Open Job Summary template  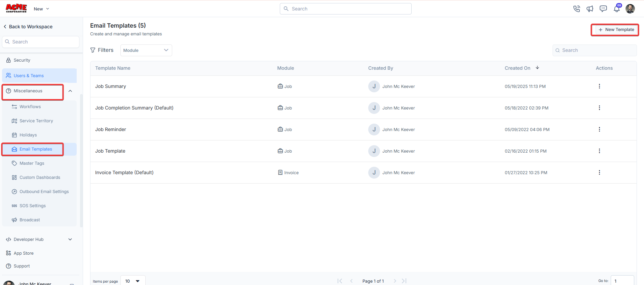click(x=111, y=86)
